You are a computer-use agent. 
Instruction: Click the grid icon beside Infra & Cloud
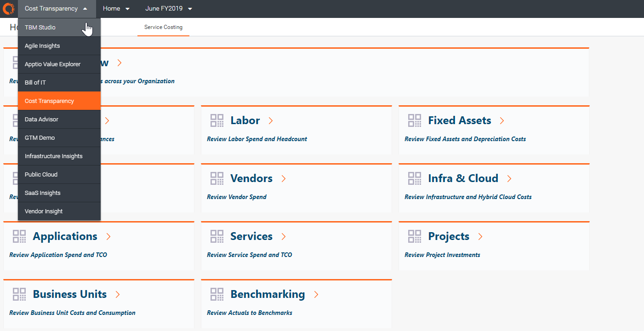pyautogui.click(x=415, y=178)
